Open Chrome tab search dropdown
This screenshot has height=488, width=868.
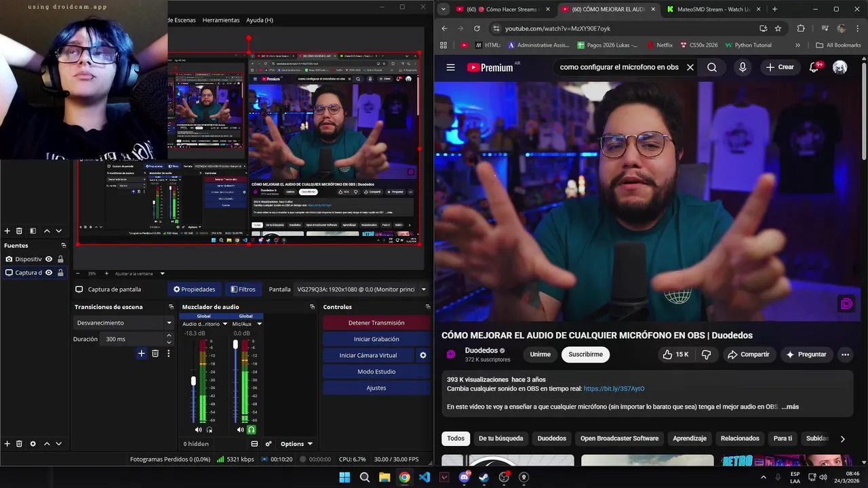443,9
